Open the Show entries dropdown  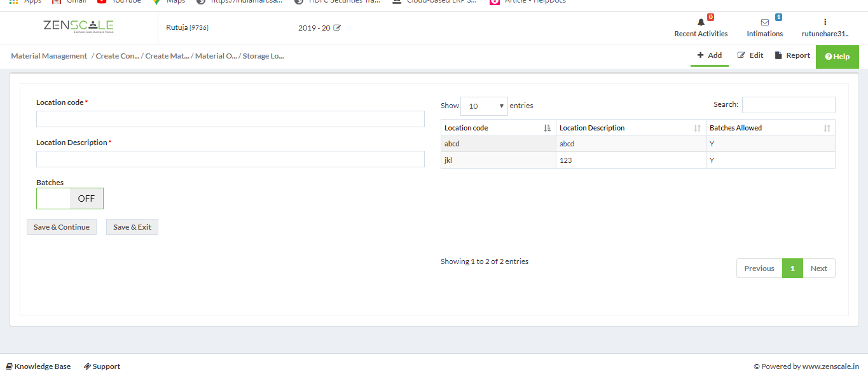(484, 106)
